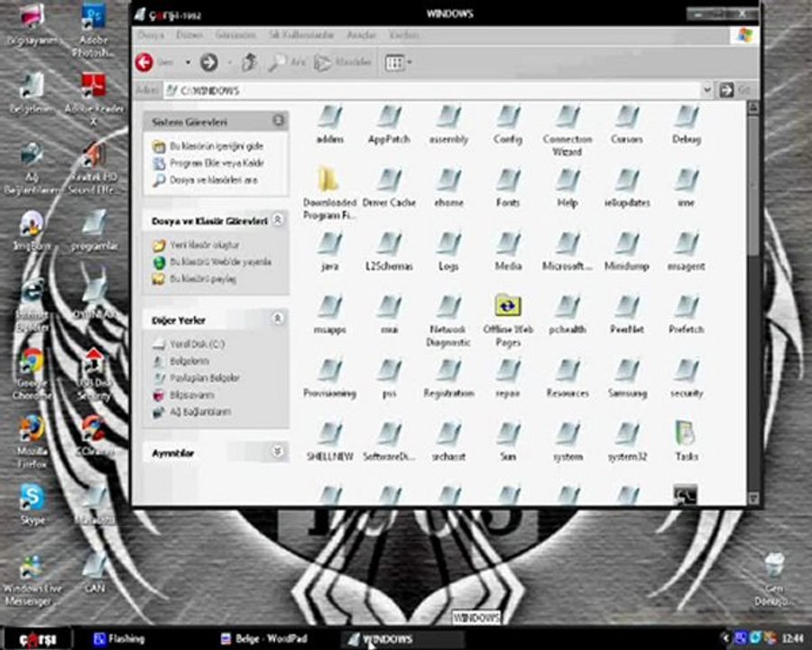This screenshot has width=812, height=650.
Task: Select the Prefetch folder
Action: tap(687, 315)
